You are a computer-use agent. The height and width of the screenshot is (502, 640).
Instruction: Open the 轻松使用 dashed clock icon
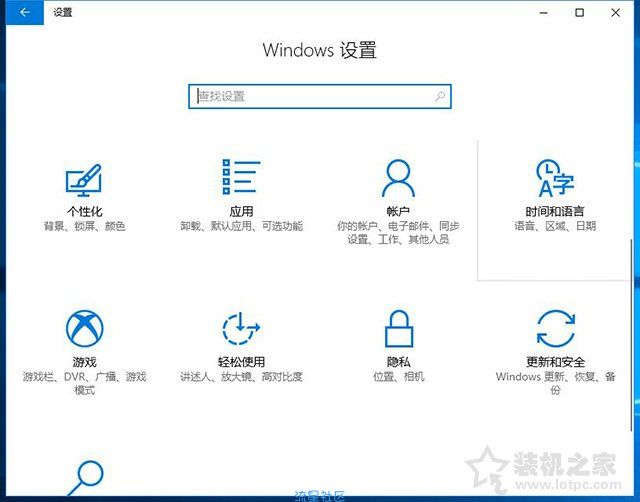[241, 329]
